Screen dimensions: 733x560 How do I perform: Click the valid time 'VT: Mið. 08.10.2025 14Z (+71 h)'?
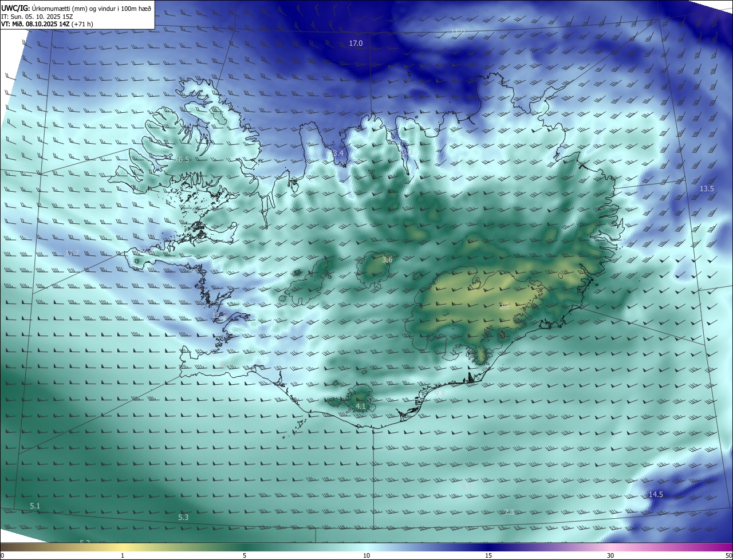pos(47,24)
